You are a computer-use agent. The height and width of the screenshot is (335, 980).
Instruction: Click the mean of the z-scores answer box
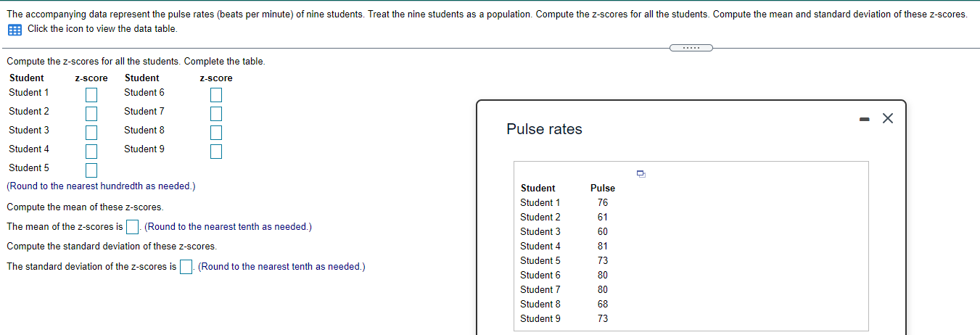point(133,228)
